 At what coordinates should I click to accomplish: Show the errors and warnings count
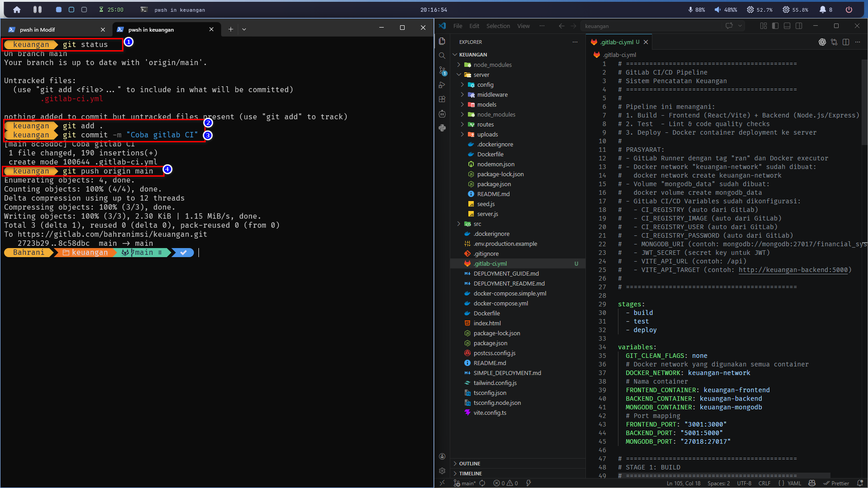[506, 483]
